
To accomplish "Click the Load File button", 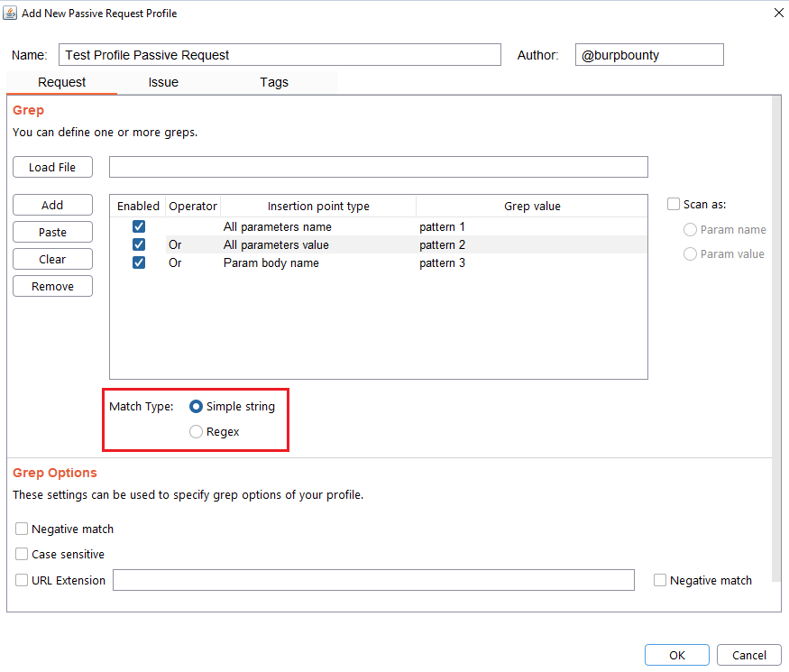I will point(52,167).
